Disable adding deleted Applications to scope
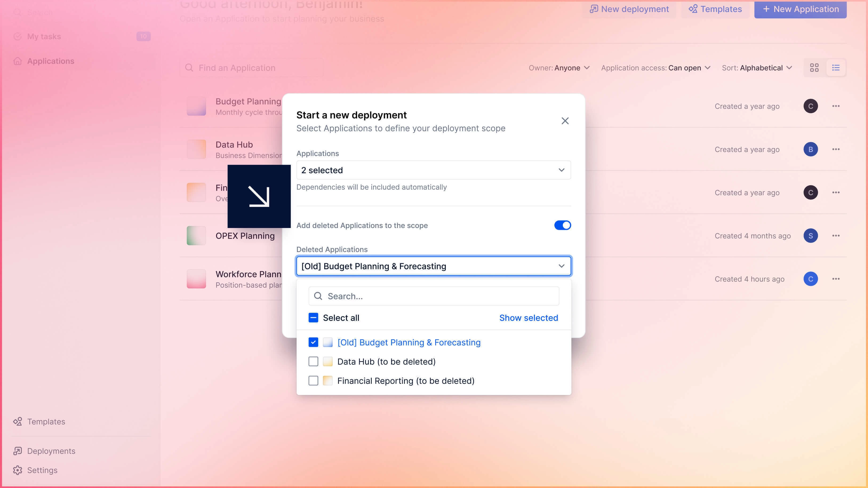 (x=562, y=225)
